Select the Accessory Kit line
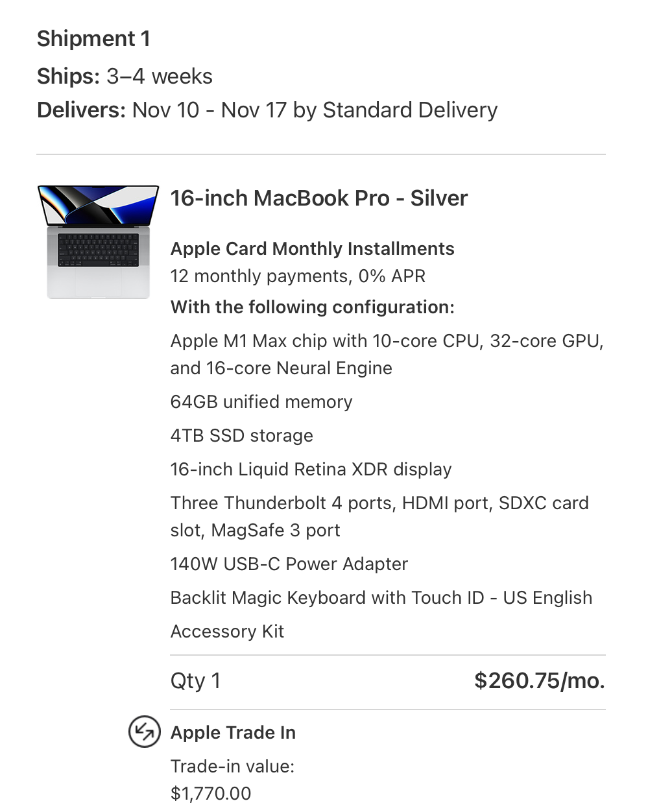672x812 pixels. [227, 632]
